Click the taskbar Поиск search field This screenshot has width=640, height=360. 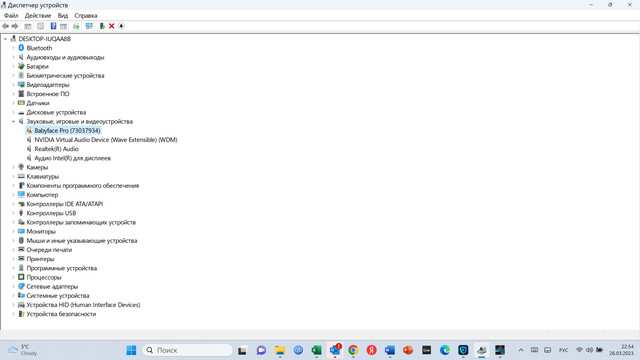coord(187,350)
